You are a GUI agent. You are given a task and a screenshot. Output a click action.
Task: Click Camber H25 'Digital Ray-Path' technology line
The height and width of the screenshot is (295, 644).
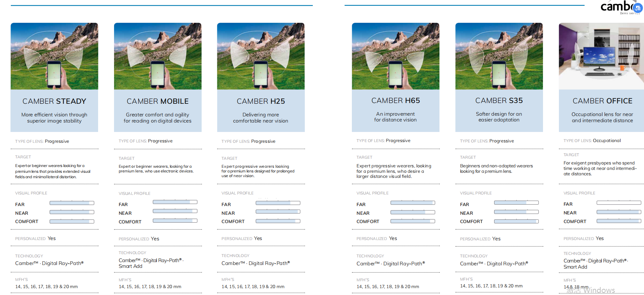tap(256, 263)
